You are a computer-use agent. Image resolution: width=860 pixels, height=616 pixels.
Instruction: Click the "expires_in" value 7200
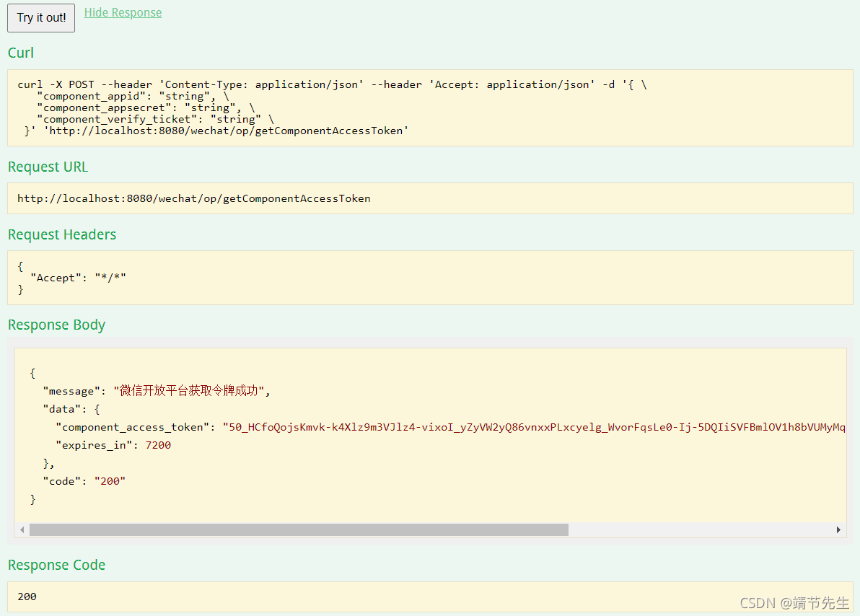coord(158,445)
